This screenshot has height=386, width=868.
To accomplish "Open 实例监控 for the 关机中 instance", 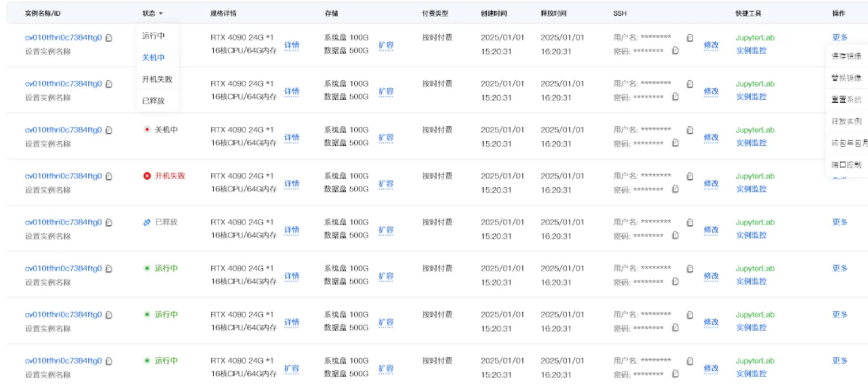I will 751,142.
